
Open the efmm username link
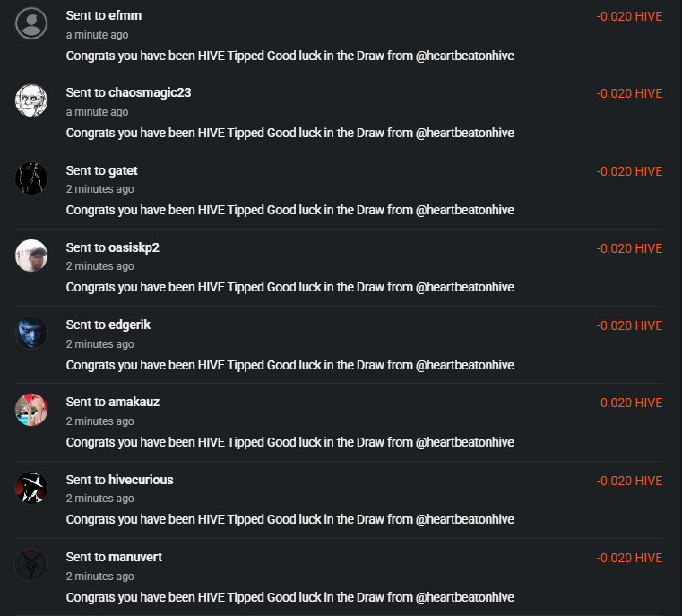pos(125,15)
